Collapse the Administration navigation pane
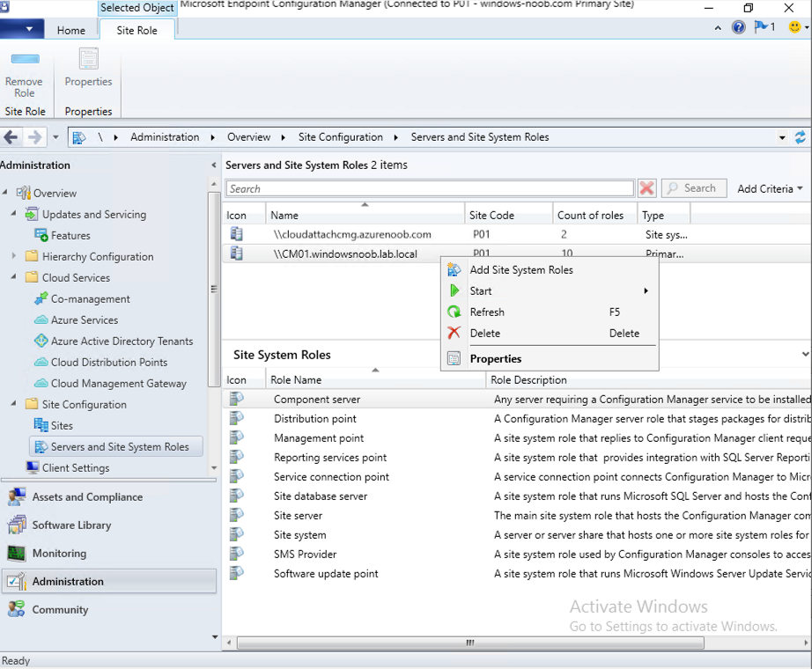The image size is (812, 669). 214,165
